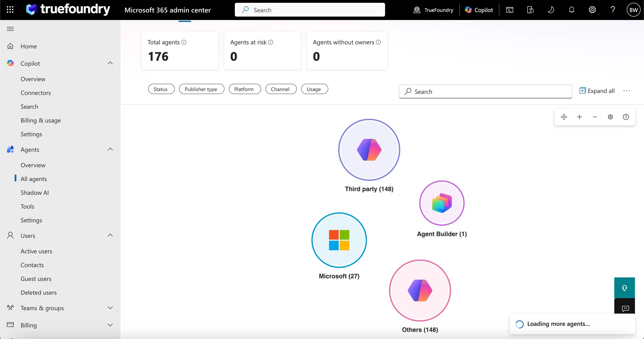
Task: Select the Third party (148) node
Action: pos(369,150)
